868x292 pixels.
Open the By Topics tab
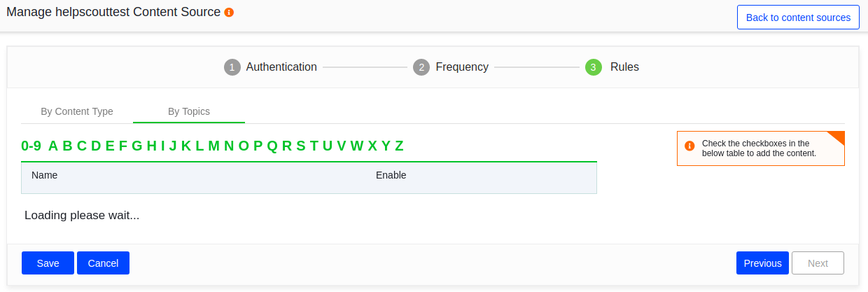click(189, 111)
